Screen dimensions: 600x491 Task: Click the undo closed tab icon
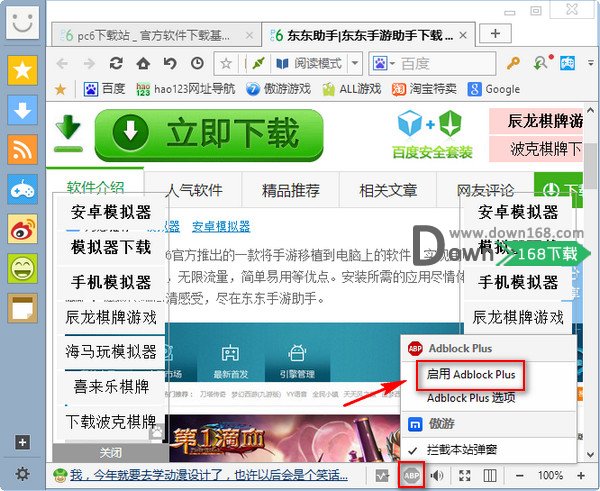[x=170, y=63]
